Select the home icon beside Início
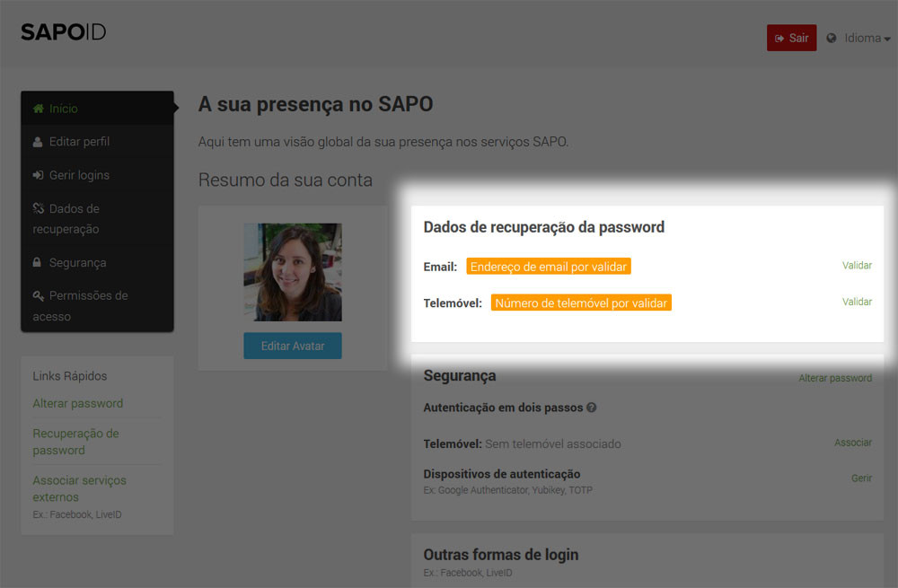Viewport: 898px width, 588px height. click(38, 108)
